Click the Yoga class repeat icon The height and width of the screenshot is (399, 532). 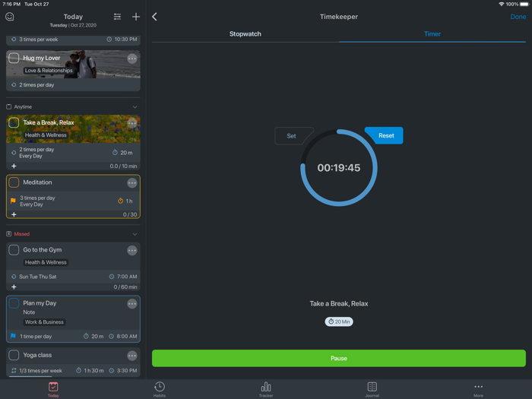14,371
